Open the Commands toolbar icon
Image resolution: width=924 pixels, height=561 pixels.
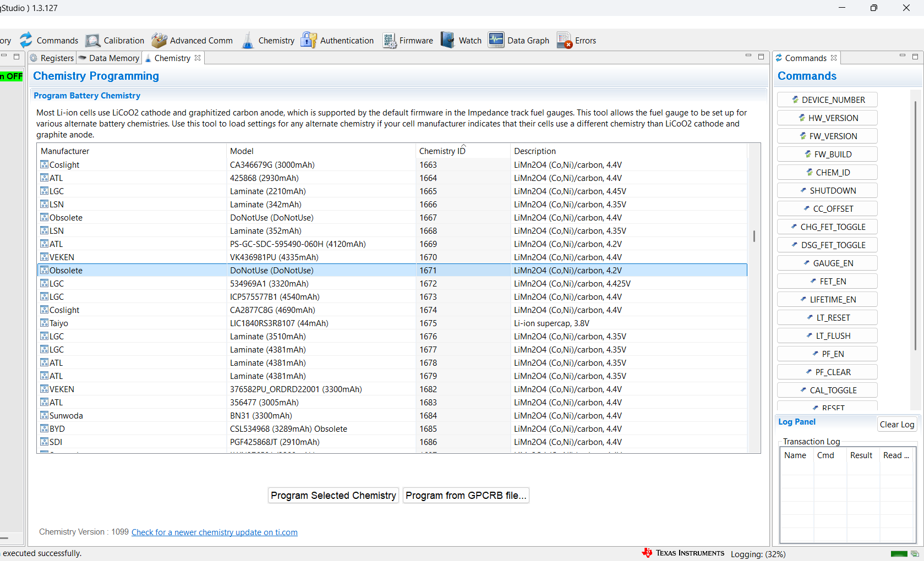[x=26, y=40]
